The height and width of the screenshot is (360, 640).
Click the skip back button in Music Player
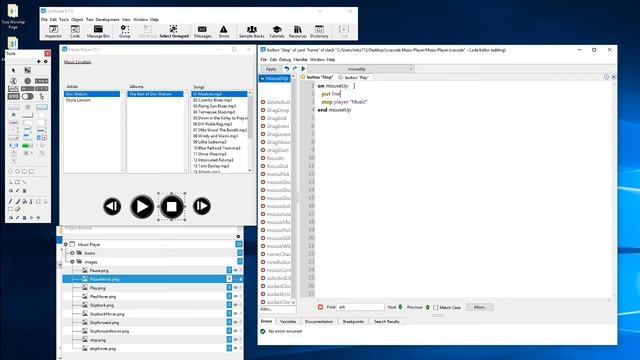tap(112, 206)
